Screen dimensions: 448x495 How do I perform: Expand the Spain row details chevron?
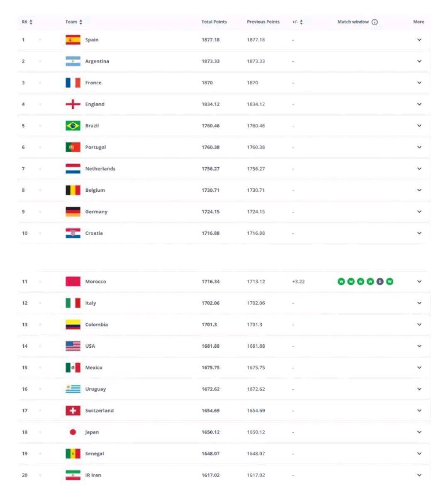pyautogui.click(x=419, y=40)
